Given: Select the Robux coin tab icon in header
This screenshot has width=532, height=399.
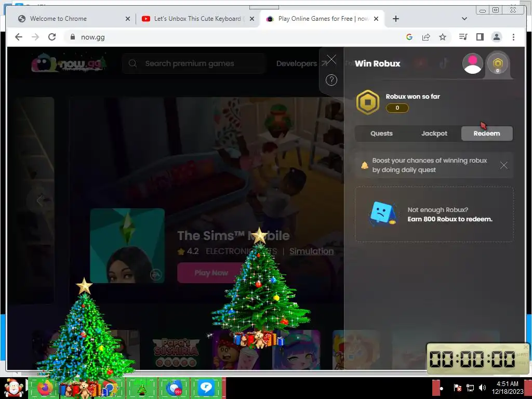Looking at the screenshot, I should [497, 63].
